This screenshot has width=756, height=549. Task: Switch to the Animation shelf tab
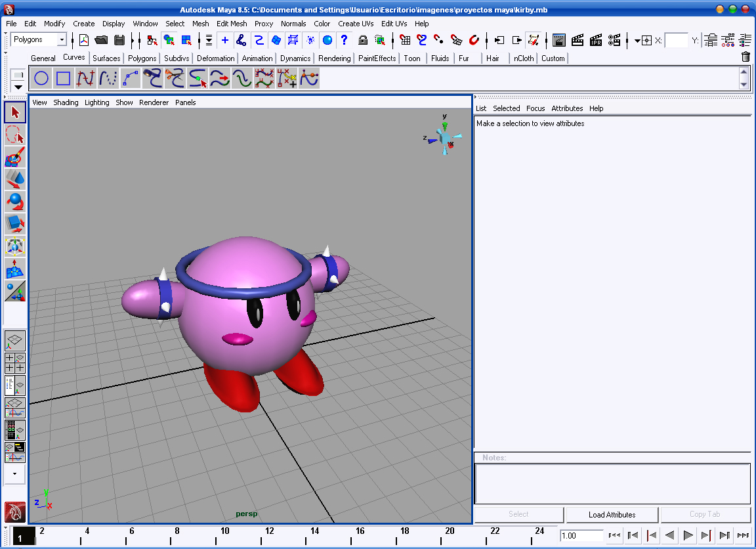point(257,58)
